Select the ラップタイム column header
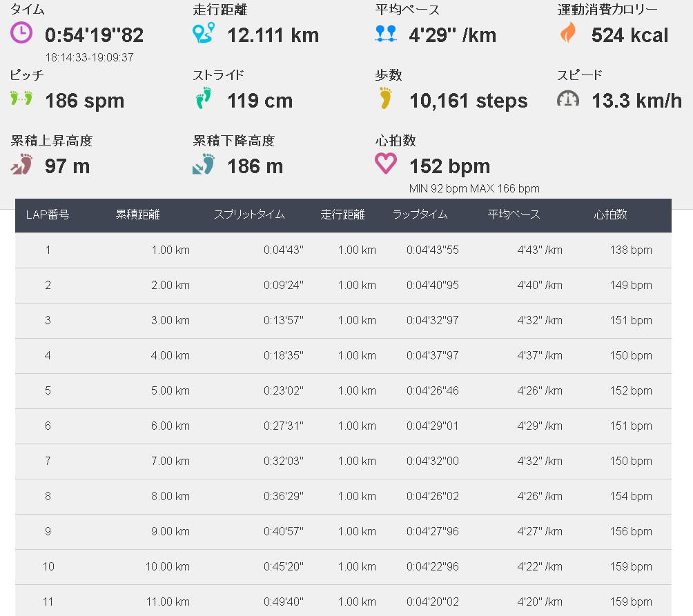The image size is (693, 616). click(x=420, y=215)
